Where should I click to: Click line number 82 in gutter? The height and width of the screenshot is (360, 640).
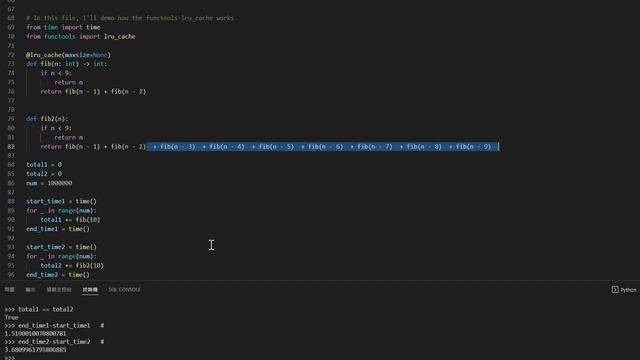pos(11,147)
